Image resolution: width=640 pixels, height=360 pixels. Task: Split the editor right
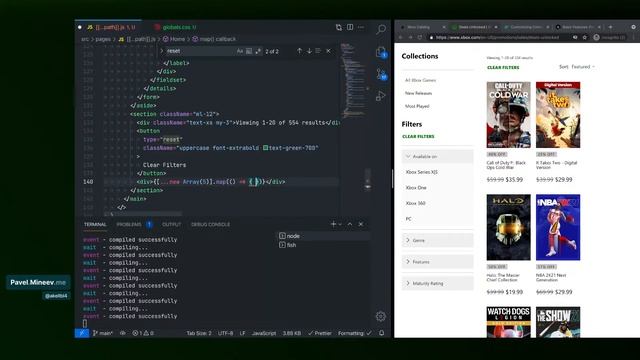pyautogui.click(x=350, y=27)
